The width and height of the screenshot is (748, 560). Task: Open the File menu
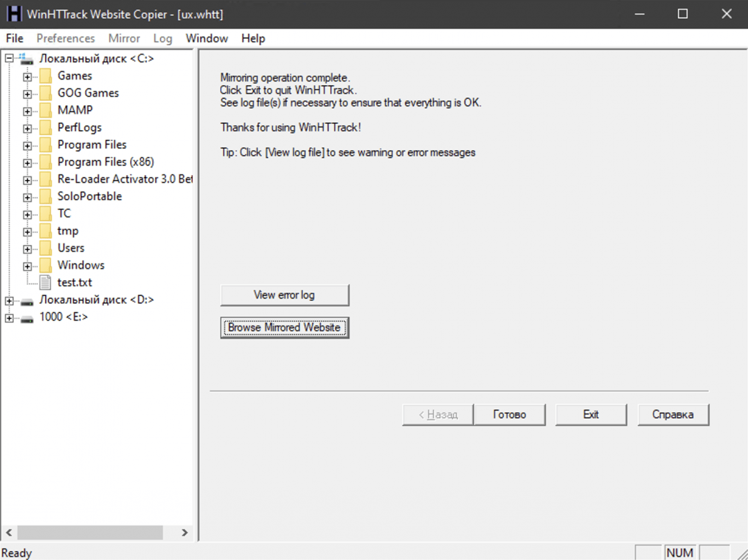[x=15, y=39]
